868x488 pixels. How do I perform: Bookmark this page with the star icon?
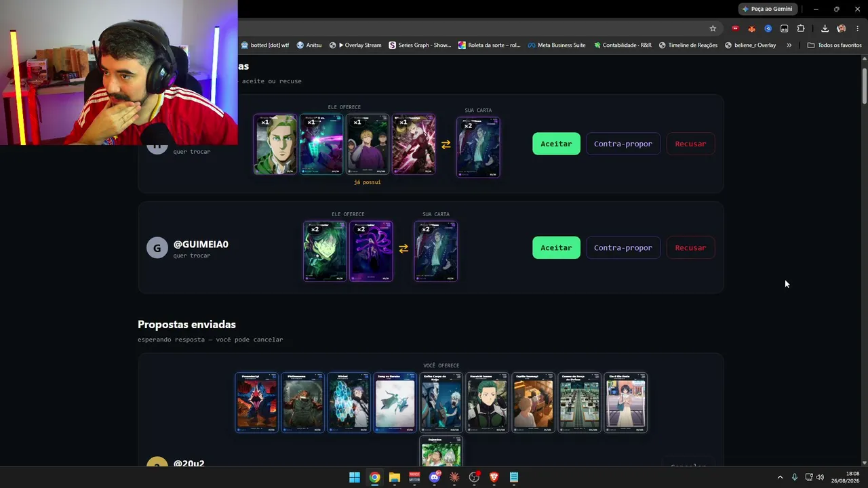pyautogui.click(x=713, y=28)
